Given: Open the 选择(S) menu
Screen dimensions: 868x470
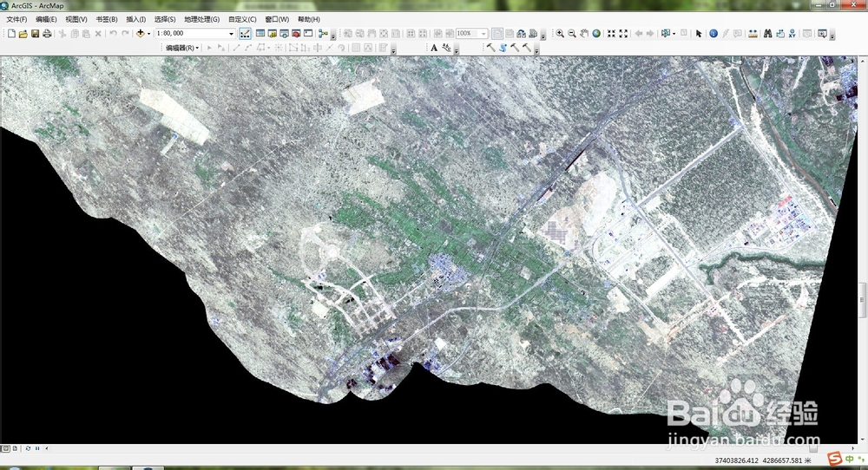Looking at the screenshot, I should click(165, 19).
